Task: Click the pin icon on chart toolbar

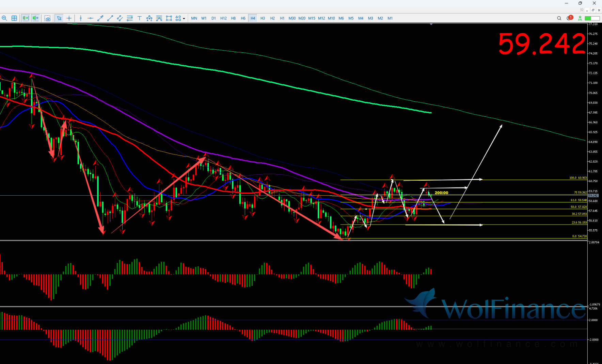Action: [x=582, y=10]
